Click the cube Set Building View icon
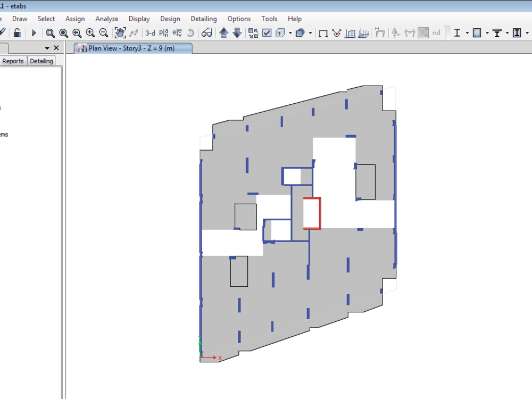 pyautogui.click(x=280, y=33)
